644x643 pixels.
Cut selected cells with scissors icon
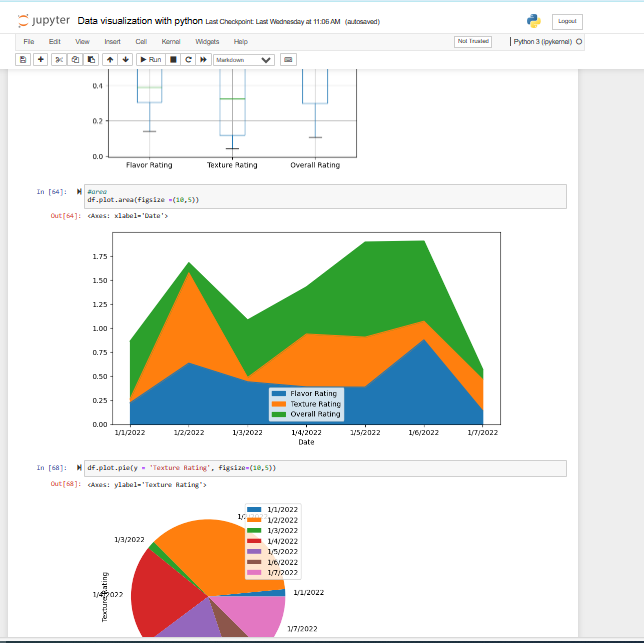(59, 60)
